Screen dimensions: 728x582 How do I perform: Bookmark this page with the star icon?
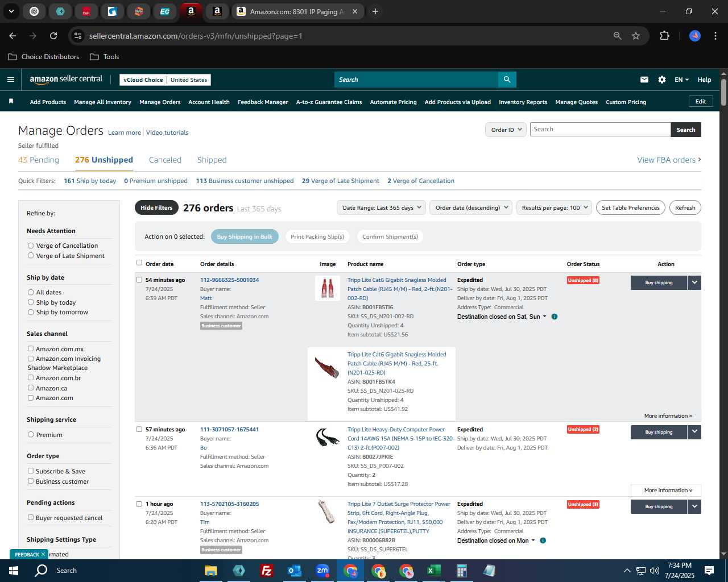(636, 36)
